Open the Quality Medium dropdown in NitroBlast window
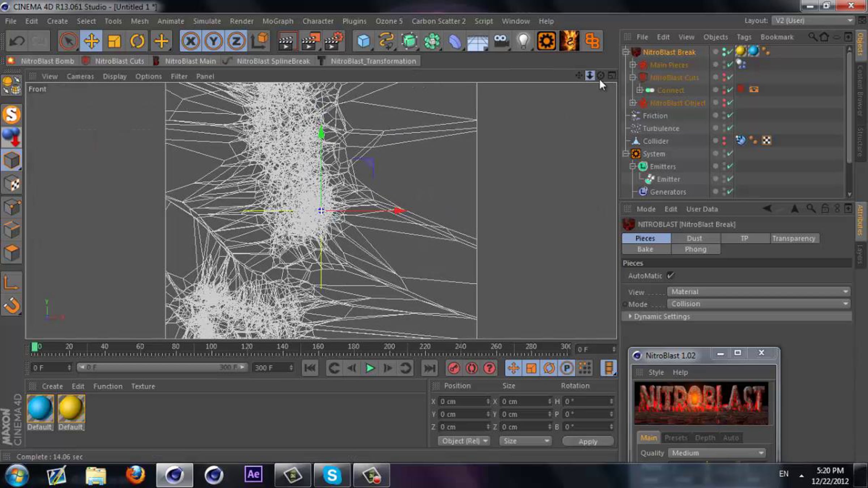 click(717, 453)
